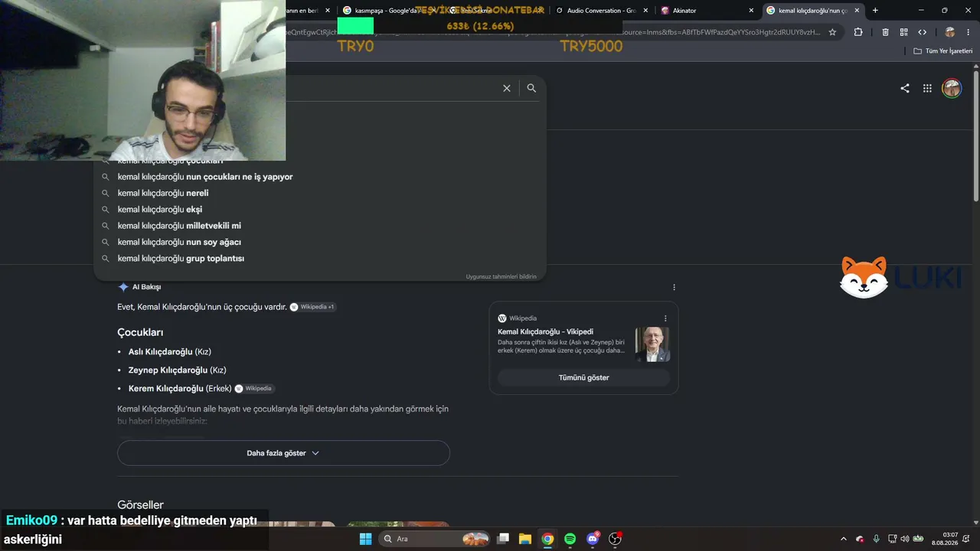
Task: Click the AI Bakışı label
Action: 146,287
